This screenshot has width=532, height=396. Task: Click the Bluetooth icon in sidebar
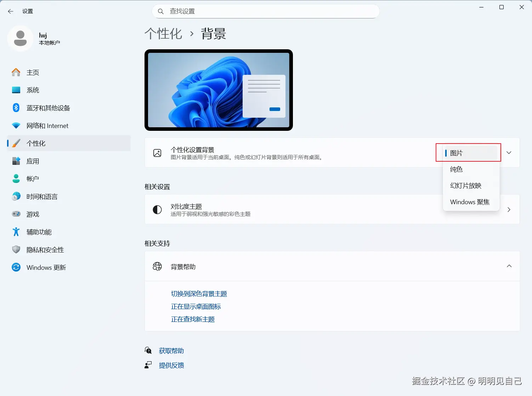pyautogui.click(x=16, y=107)
